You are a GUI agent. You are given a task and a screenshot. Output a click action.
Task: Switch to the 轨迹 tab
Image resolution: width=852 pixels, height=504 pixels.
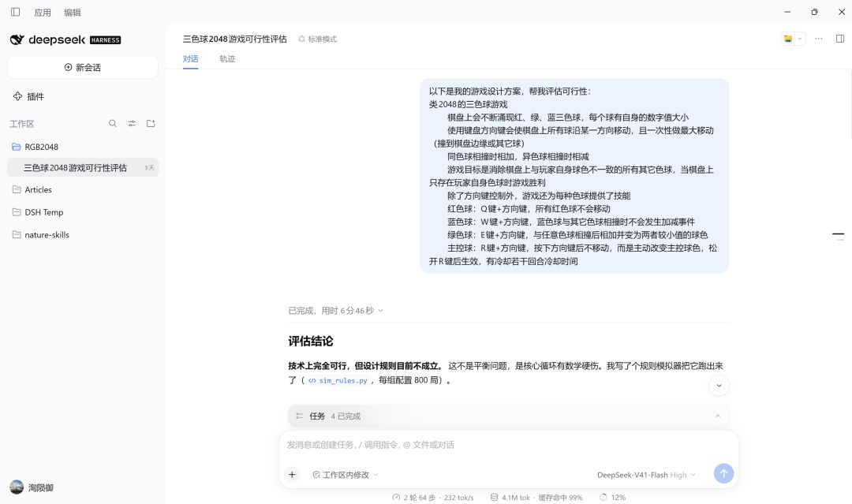227,58
